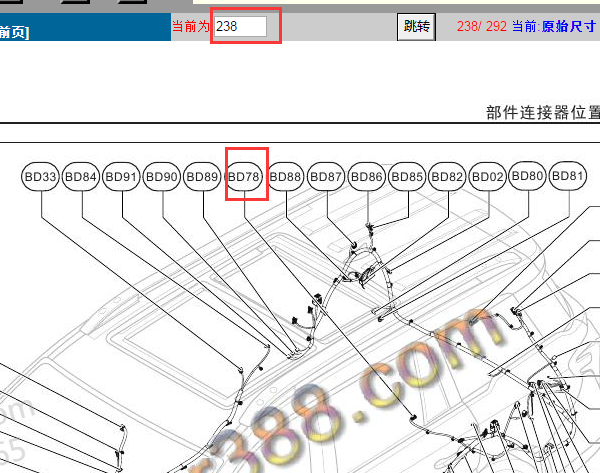Viewport: 600px width, 473px height.
Task: Click the BD80 connector bubble
Action: (x=527, y=176)
